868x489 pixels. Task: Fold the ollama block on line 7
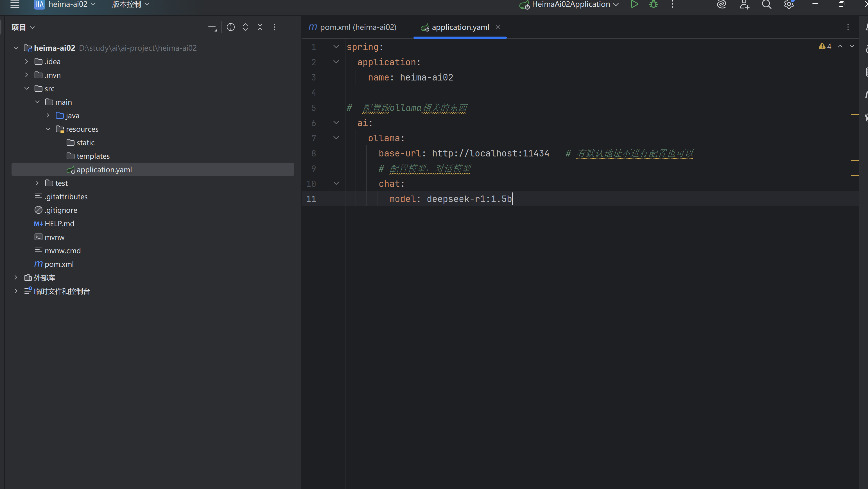tap(336, 138)
